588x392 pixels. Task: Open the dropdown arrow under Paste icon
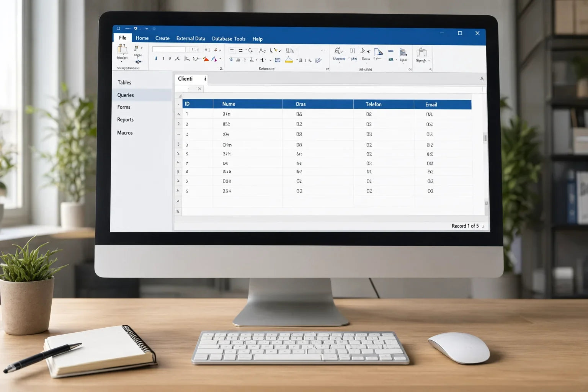pos(122,62)
